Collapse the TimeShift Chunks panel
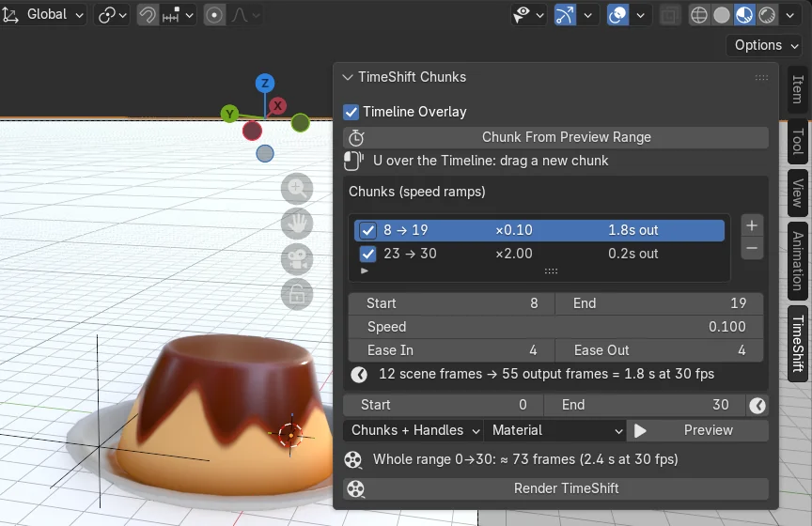This screenshot has height=526, width=812. pyautogui.click(x=348, y=77)
